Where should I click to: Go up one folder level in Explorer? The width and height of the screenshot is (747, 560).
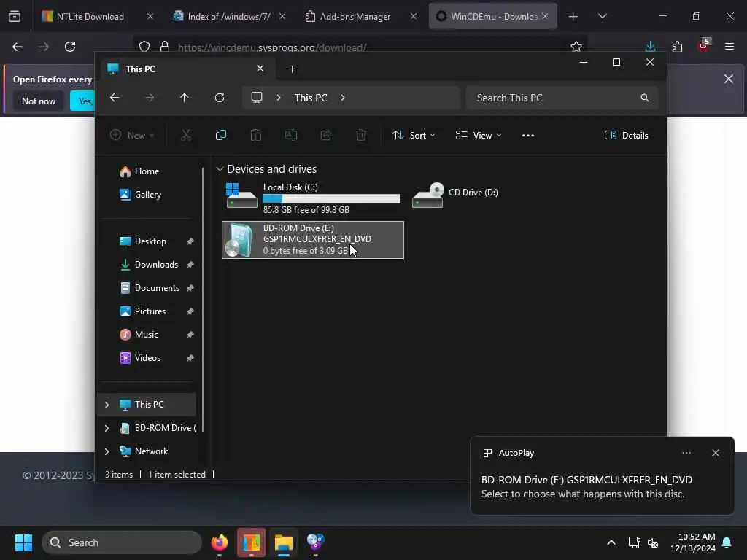[185, 98]
